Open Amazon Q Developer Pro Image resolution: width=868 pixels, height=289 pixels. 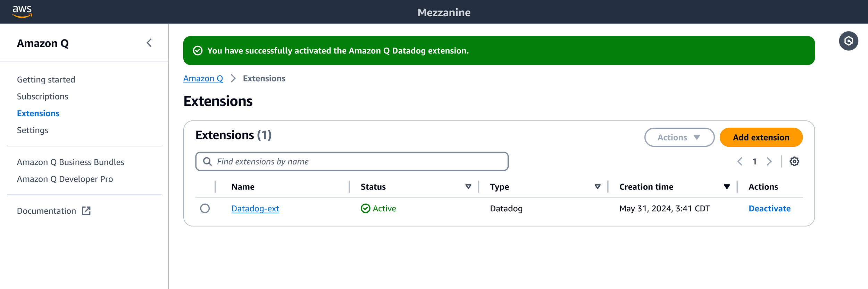coord(65,179)
